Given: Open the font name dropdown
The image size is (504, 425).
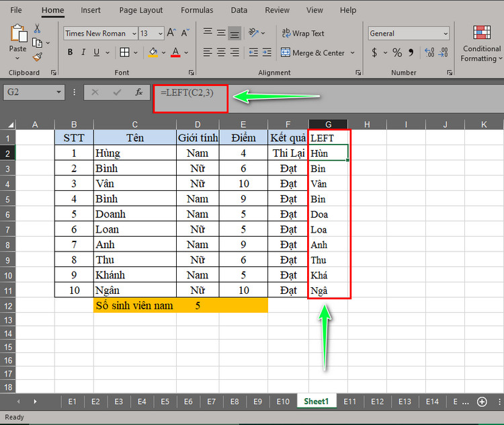Looking at the screenshot, I should (x=134, y=34).
